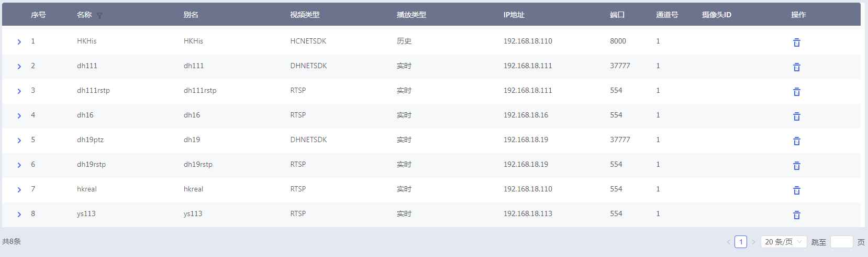Click the IP地址 column header
Image resolution: width=868 pixels, height=257 pixels.
click(514, 15)
